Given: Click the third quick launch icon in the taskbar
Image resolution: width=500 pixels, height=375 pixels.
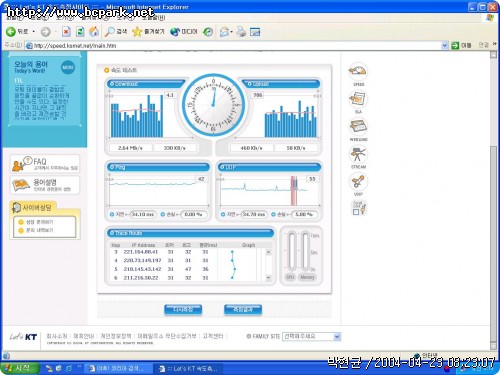Looking at the screenshot, I should coord(68,368).
